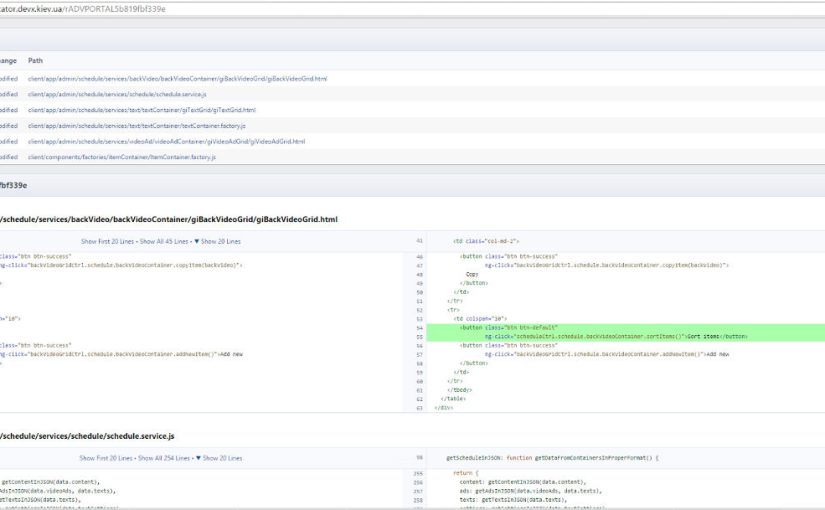
Task: Open itemContainer.factory.js file path link
Action: pos(121,157)
